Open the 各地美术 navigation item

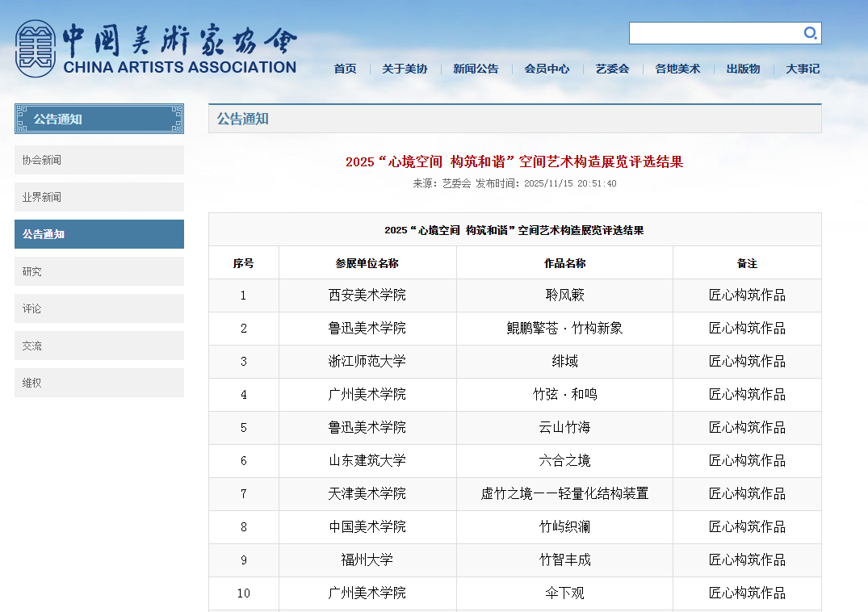677,69
